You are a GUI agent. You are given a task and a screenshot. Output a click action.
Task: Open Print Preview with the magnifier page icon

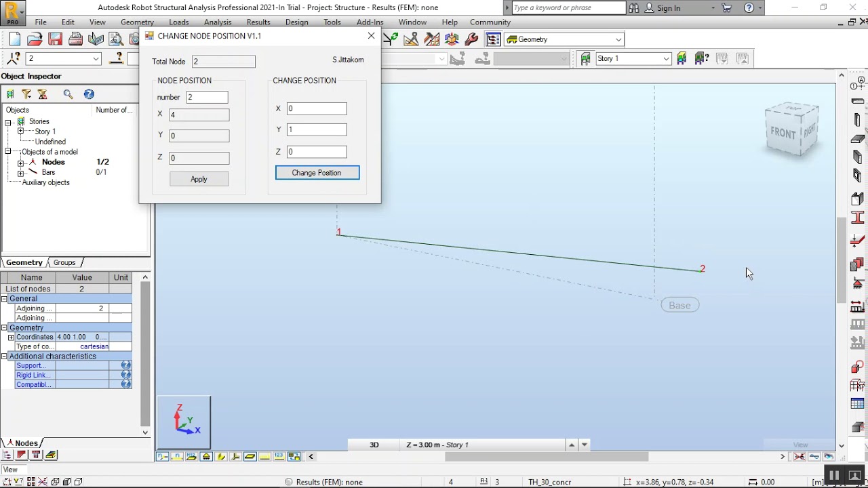(116, 39)
